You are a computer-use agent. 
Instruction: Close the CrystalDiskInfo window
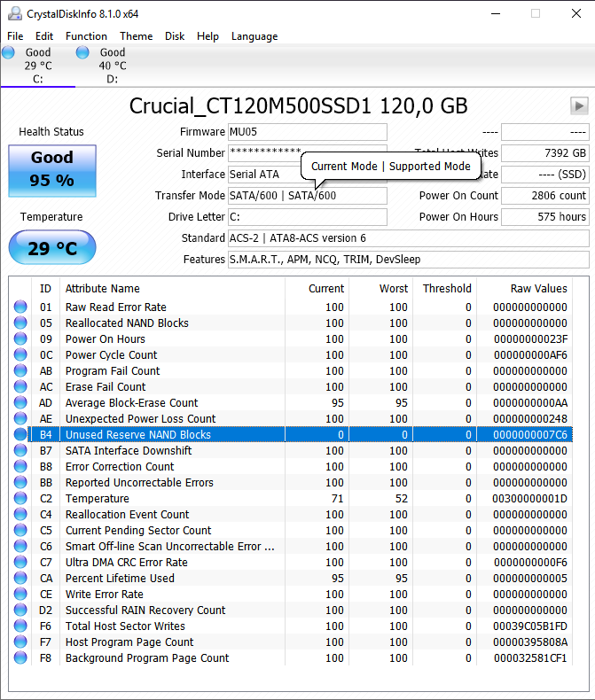[x=576, y=13]
